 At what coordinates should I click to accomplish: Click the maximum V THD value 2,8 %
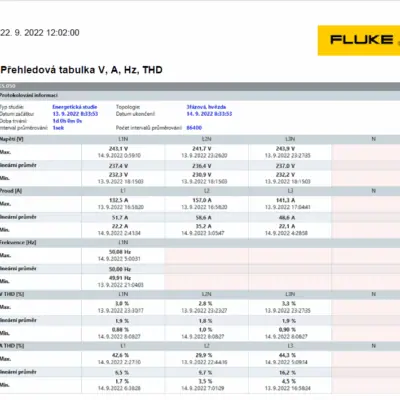[x=205, y=304]
